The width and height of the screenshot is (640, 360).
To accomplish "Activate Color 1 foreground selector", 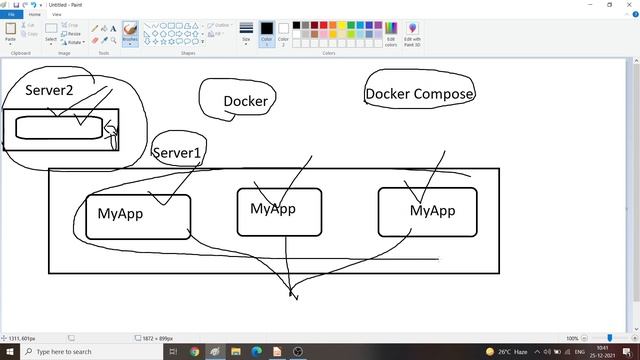I will point(267,34).
